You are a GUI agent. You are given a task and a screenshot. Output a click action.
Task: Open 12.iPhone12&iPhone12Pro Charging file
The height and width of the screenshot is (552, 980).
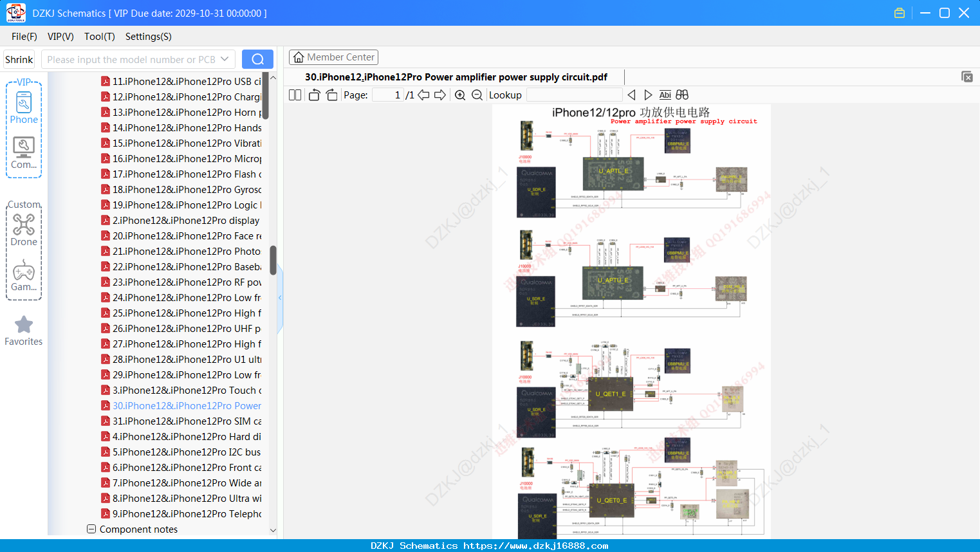coord(187,97)
